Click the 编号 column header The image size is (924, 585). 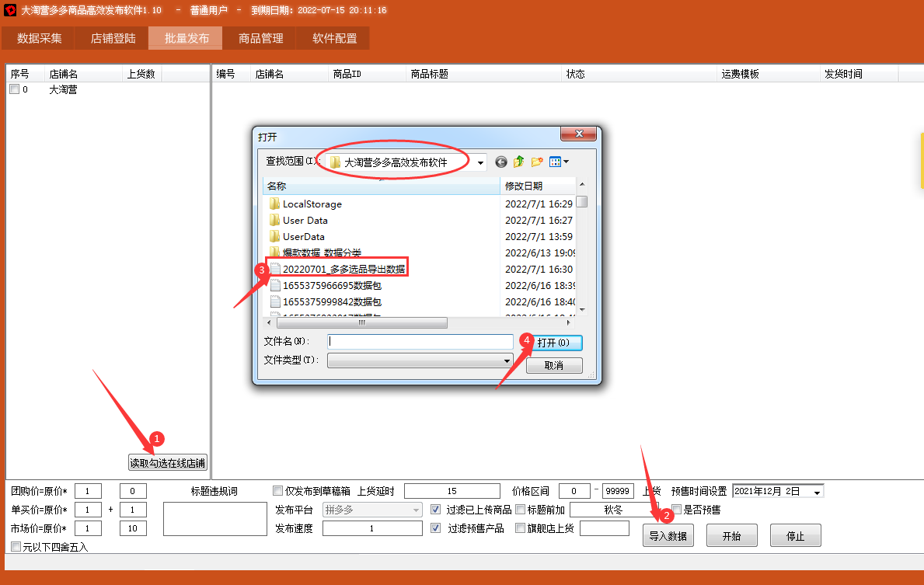tap(231, 75)
